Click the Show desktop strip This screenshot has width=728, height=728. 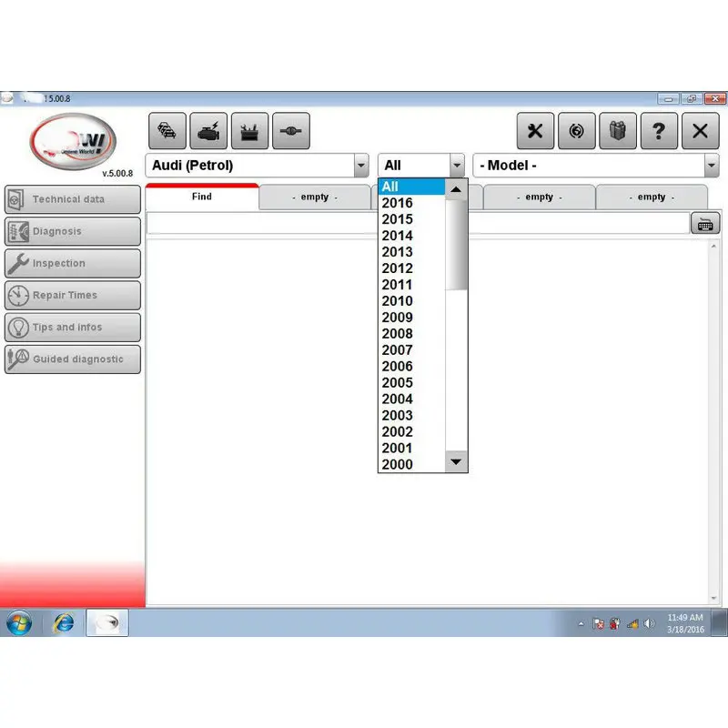(720, 622)
